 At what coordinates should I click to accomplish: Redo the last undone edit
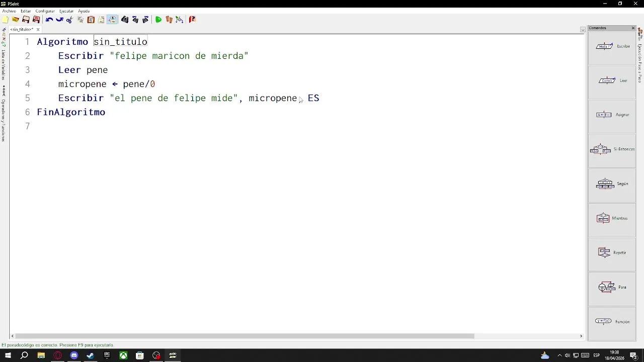(59, 20)
